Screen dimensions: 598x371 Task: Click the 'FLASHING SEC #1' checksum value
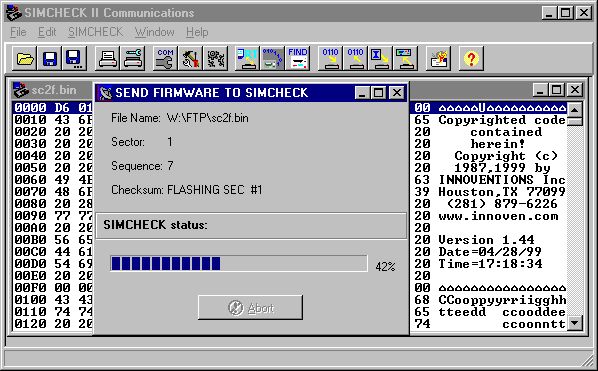coord(215,190)
